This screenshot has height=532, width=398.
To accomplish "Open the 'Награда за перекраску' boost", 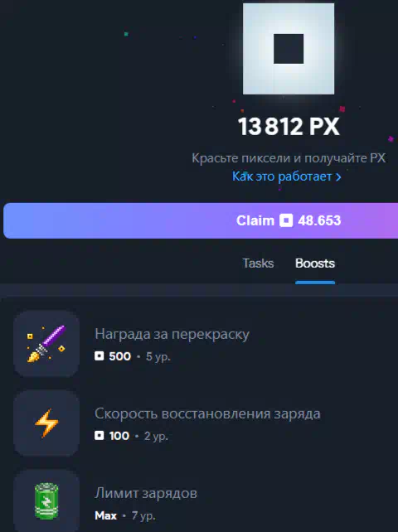I will (x=206, y=343).
